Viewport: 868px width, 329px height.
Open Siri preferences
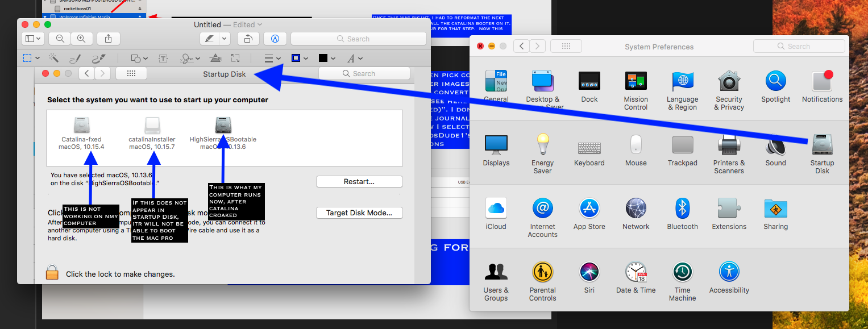pos(589,277)
